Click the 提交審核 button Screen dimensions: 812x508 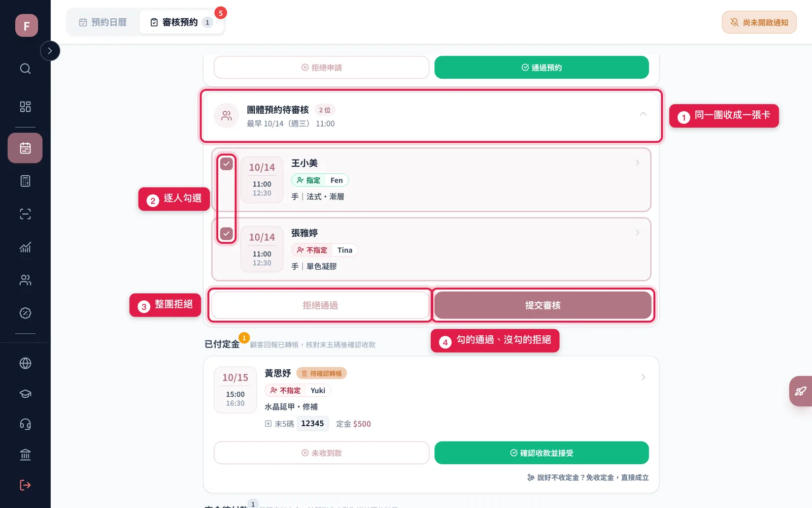pyautogui.click(x=543, y=305)
